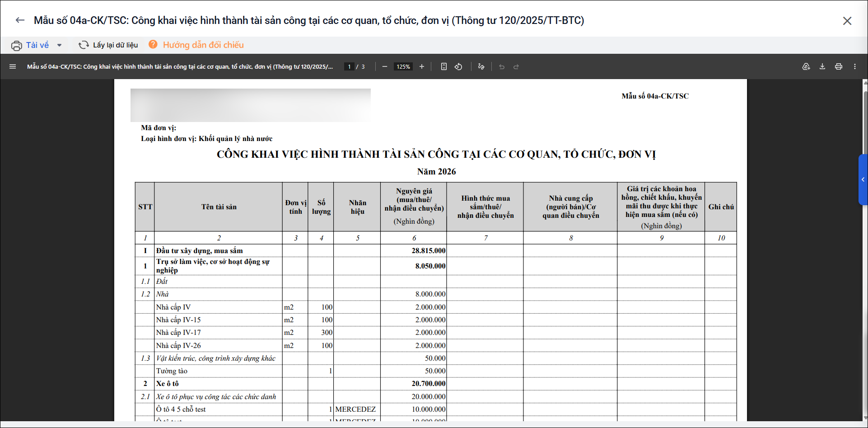
Task: Click the page number input field
Action: tap(349, 66)
